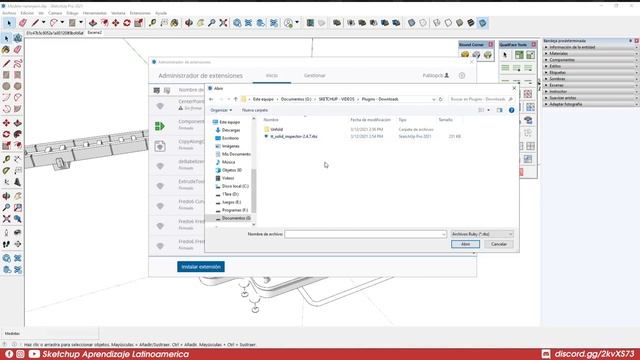Viewport: 640px width, 360px height.
Task: Select the red Rotate tool in top toolbar
Action: click(127, 23)
